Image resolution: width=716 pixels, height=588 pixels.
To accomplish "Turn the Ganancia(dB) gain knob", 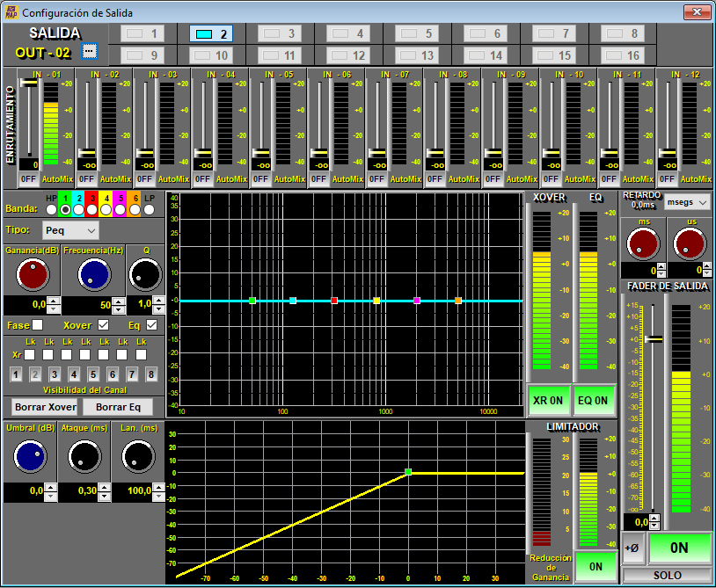I will tap(33, 275).
